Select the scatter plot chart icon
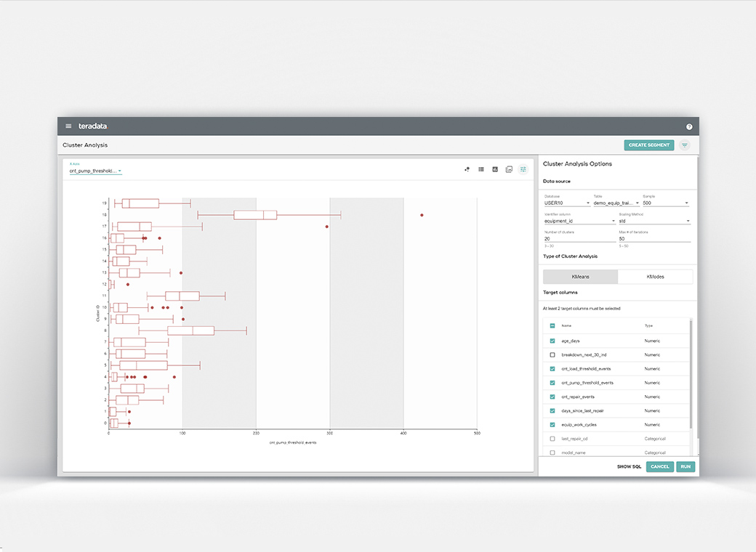 (467, 169)
